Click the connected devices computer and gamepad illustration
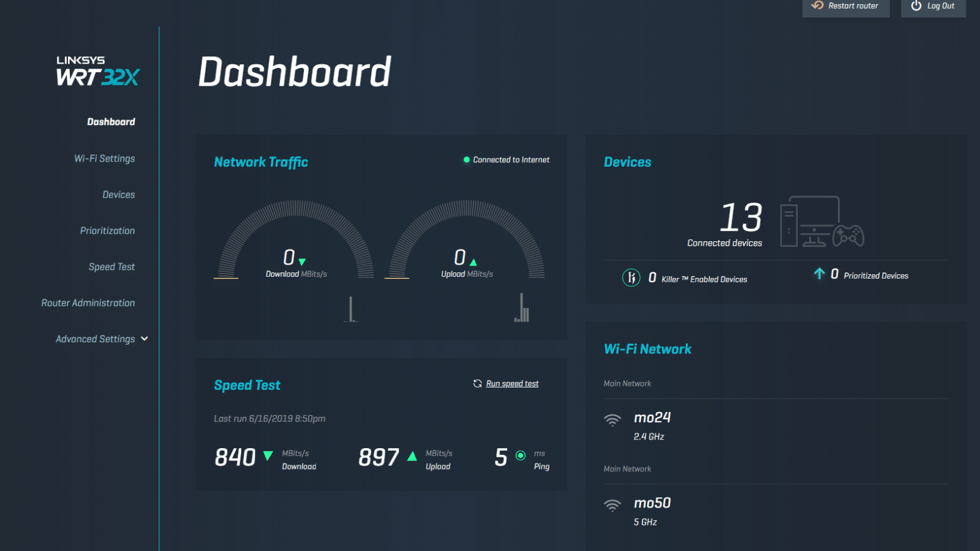This screenshot has width=980, height=551. point(822,222)
